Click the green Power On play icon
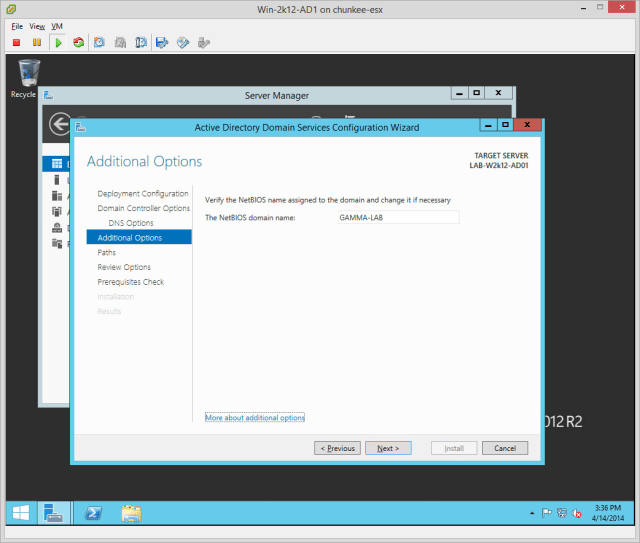This screenshot has height=543, width=640. pos(58,42)
